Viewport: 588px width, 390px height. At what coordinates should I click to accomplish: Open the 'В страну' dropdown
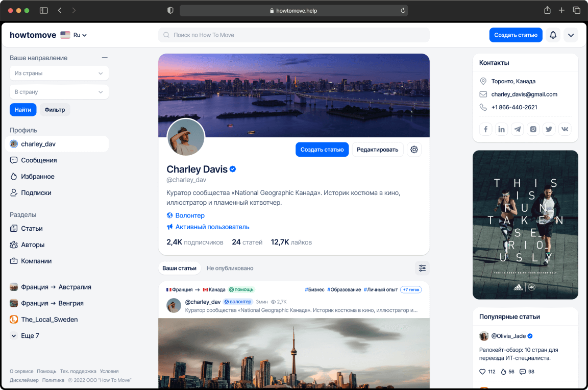click(59, 92)
